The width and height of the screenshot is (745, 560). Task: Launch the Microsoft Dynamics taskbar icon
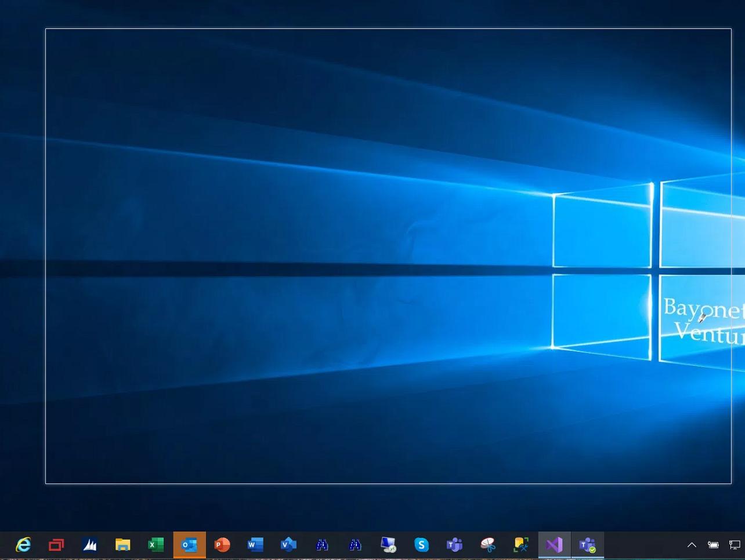point(89,545)
